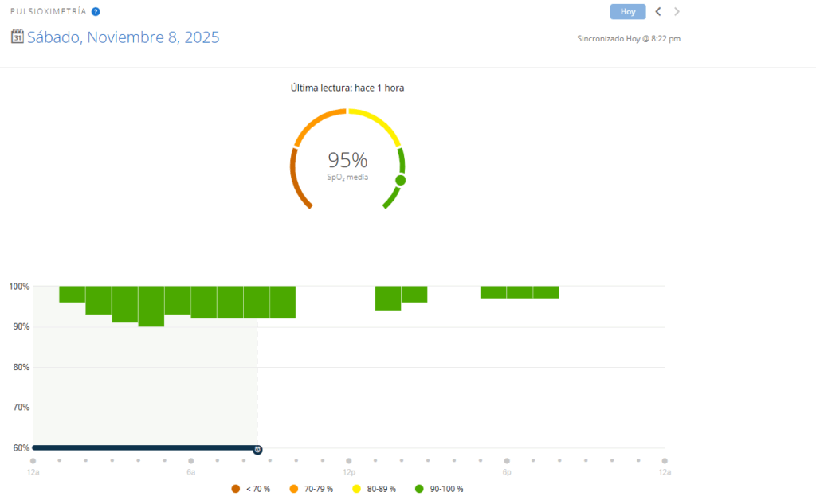Open the calendar date picker icon

point(18,37)
